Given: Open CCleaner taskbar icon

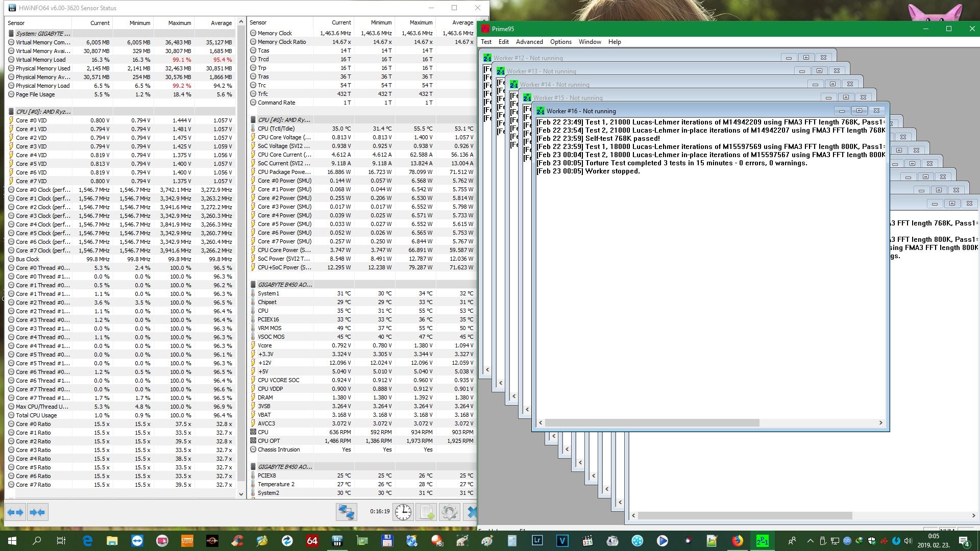Looking at the screenshot, I should [237, 541].
